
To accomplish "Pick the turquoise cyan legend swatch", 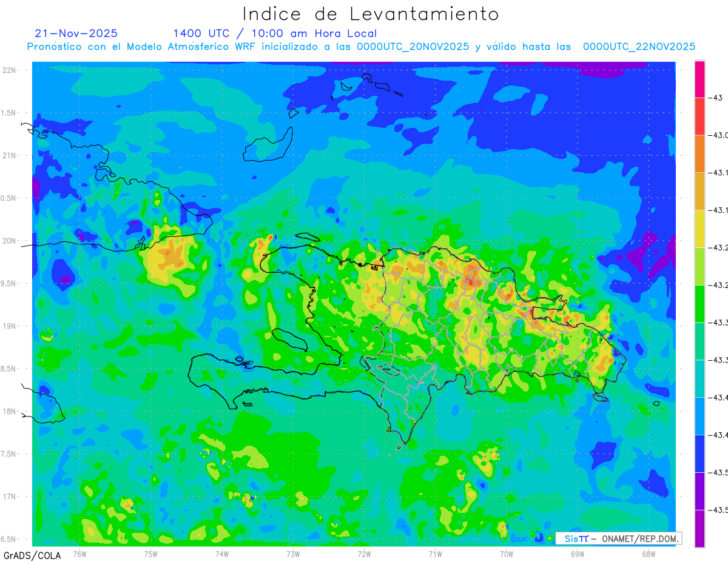I will click(x=699, y=379).
